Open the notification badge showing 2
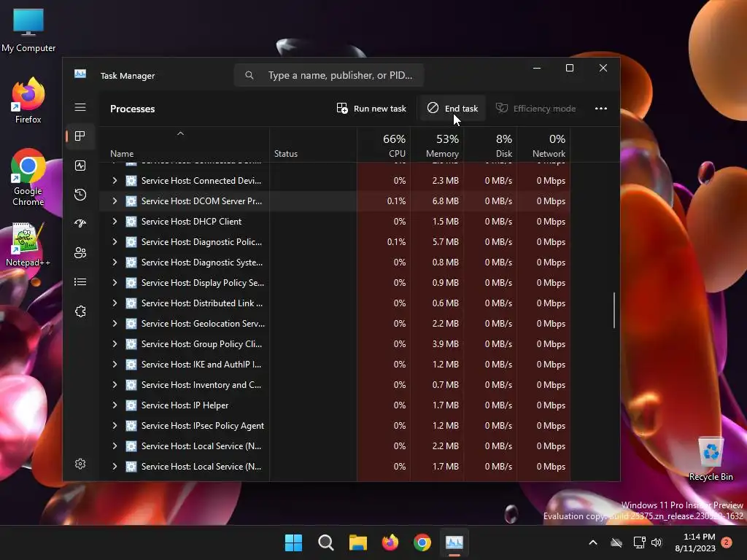Viewport: 747px width, 560px height. coord(727,542)
